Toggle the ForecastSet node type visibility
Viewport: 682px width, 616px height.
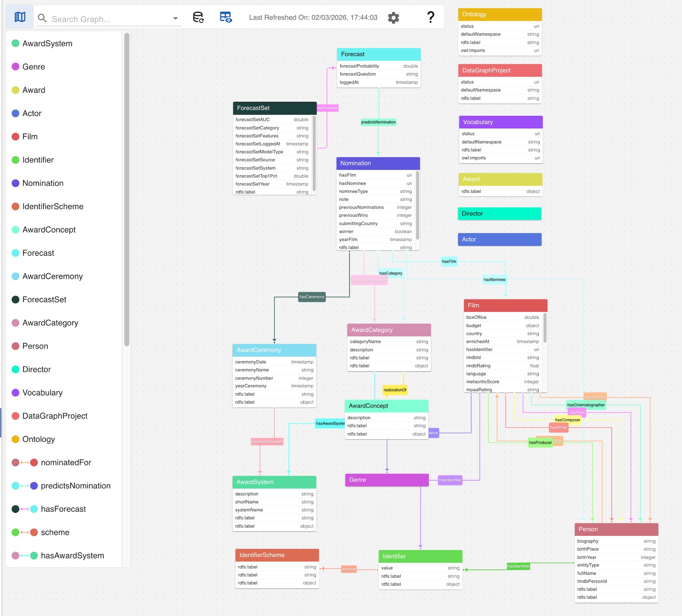(45, 299)
